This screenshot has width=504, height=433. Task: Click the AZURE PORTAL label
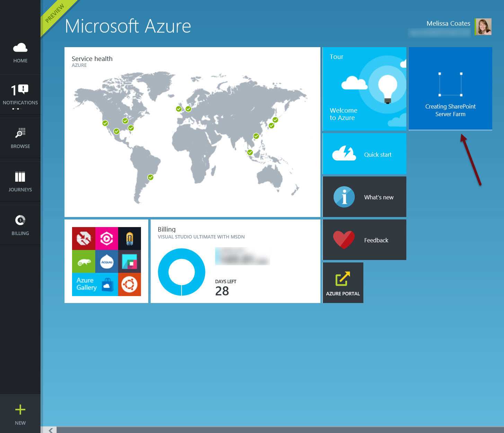(343, 294)
